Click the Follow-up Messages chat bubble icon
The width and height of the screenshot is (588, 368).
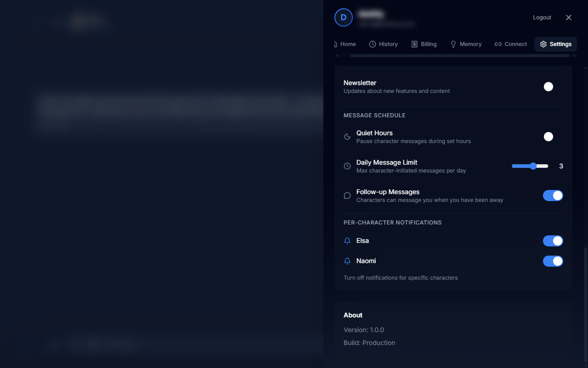(x=347, y=195)
